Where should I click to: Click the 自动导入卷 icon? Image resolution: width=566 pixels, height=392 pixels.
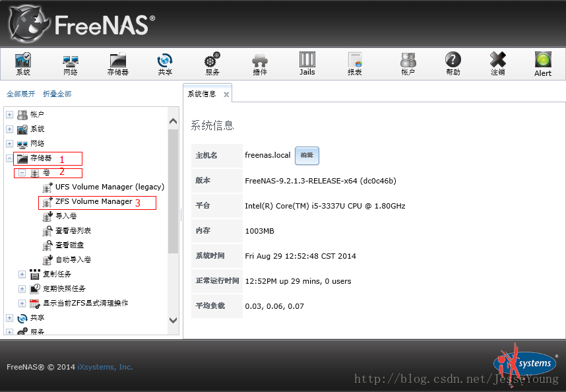[47, 260]
